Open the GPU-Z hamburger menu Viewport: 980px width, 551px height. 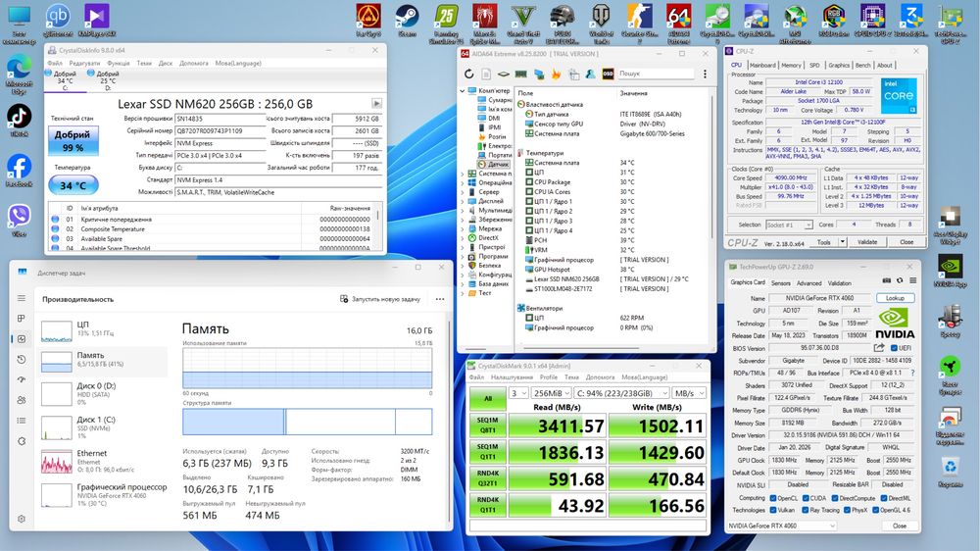coord(912,280)
